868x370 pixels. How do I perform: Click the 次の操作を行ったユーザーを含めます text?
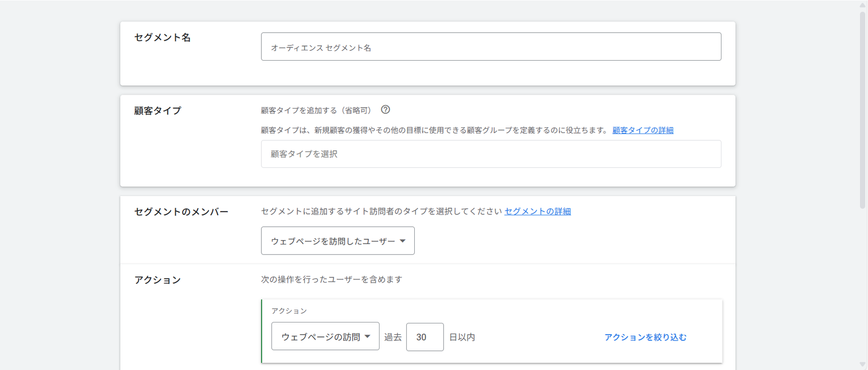(x=332, y=280)
